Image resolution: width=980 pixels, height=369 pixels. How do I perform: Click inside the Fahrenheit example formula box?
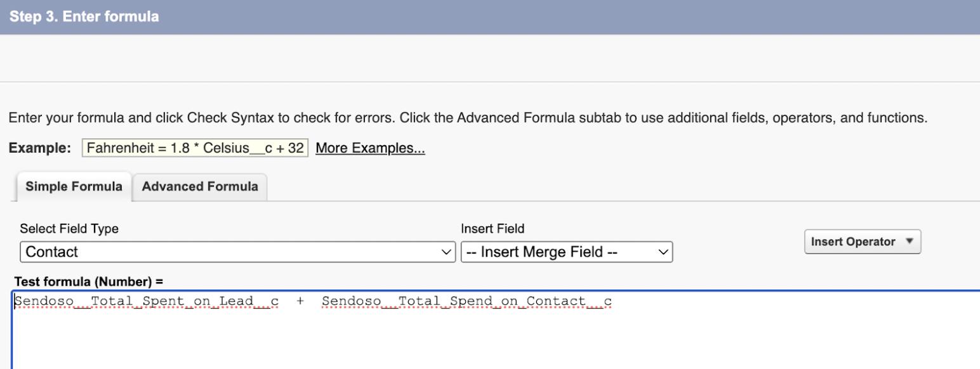pos(195,148)
